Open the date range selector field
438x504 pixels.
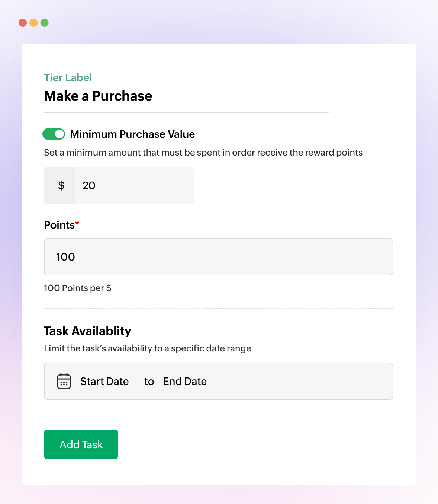coord(219,381)
